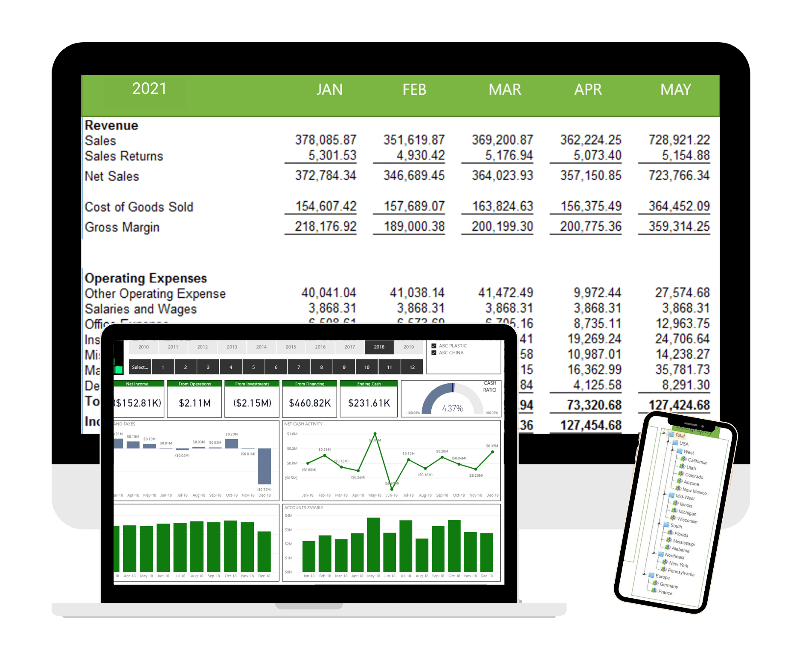
Task: Collapse the Total node in geography tree
Action: (x=664, y=433)
